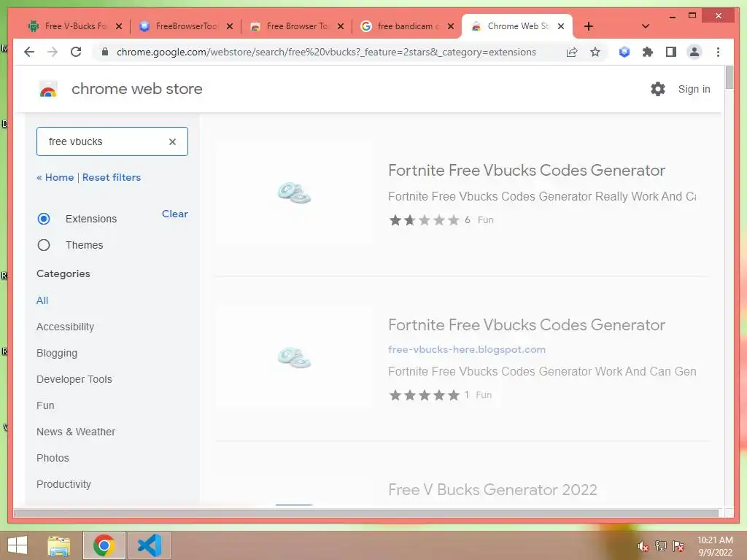Select the Extensions radio button
Viewport: 747px width, 560px height.
click(x=43, y=219)
